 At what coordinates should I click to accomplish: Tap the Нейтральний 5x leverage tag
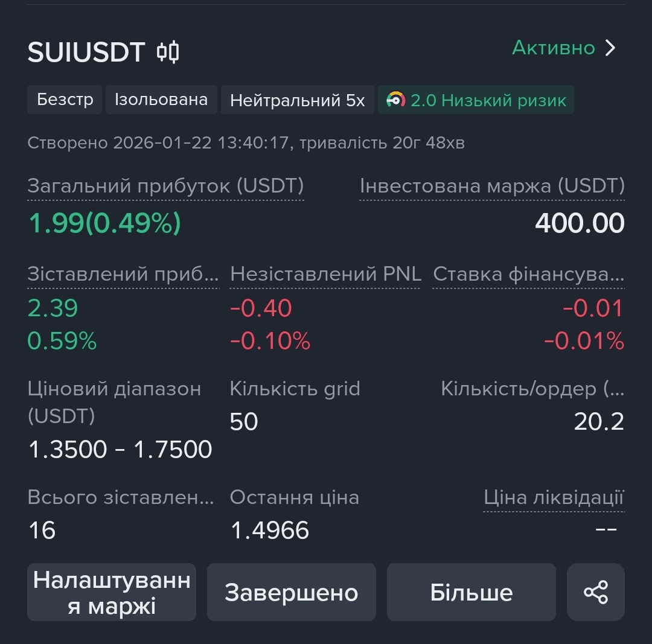coord(297,100)
